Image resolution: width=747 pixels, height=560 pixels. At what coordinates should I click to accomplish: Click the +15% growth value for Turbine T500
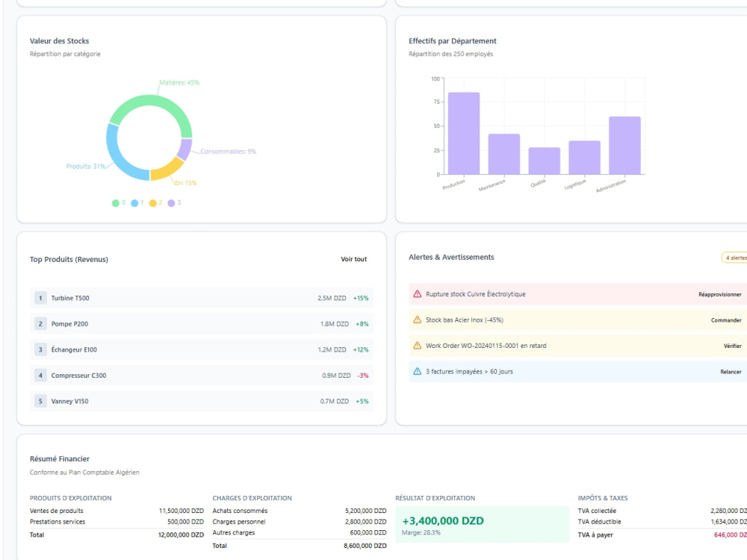[x=361, y=298]
